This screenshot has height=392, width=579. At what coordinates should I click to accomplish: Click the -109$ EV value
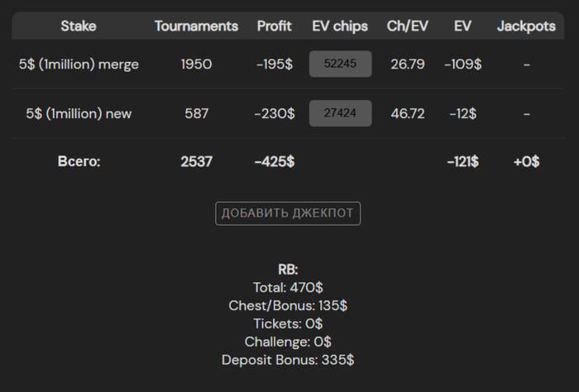click(x=462, y=65)
